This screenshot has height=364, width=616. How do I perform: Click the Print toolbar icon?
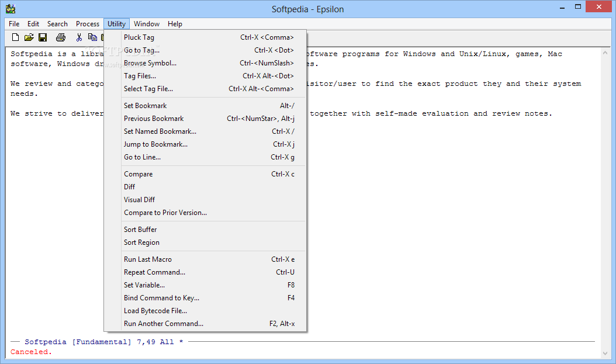tap(61, 37)
